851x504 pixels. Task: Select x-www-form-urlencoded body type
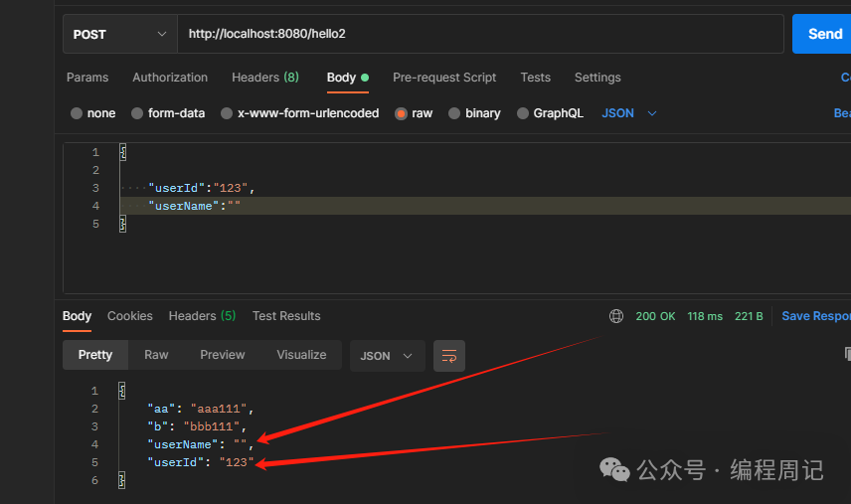[227, 113]
